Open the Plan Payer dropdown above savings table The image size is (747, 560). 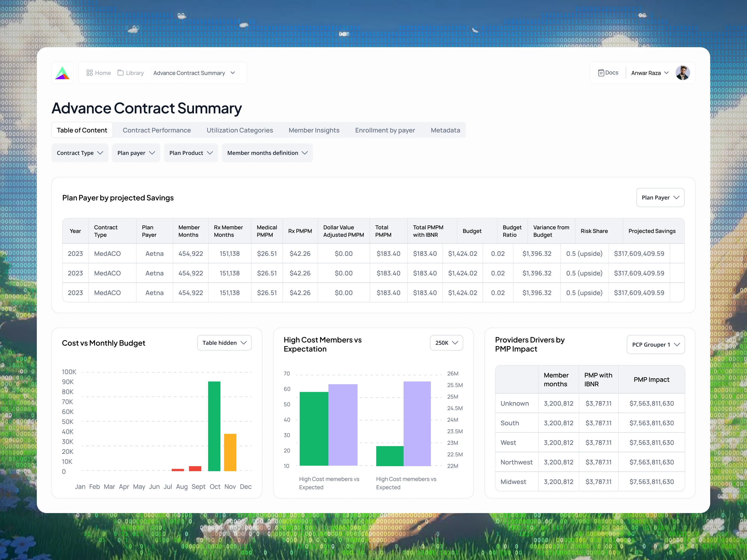pos(660,198)
